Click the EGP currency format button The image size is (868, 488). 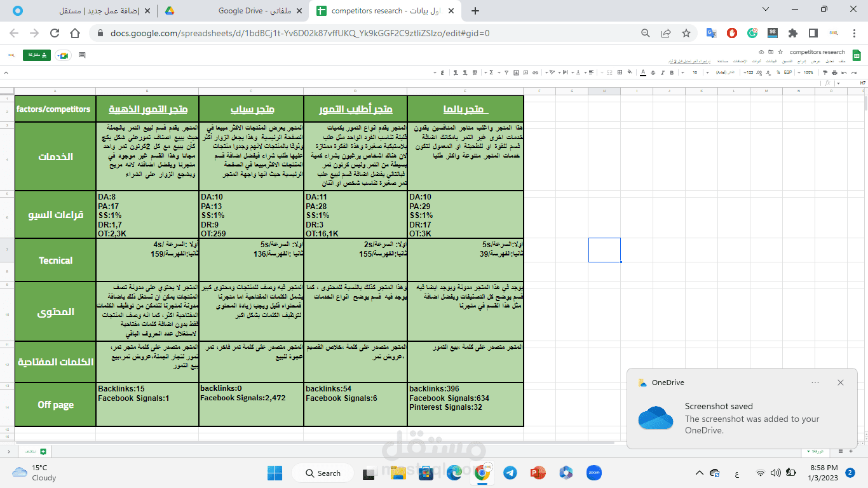click(787, 72)
